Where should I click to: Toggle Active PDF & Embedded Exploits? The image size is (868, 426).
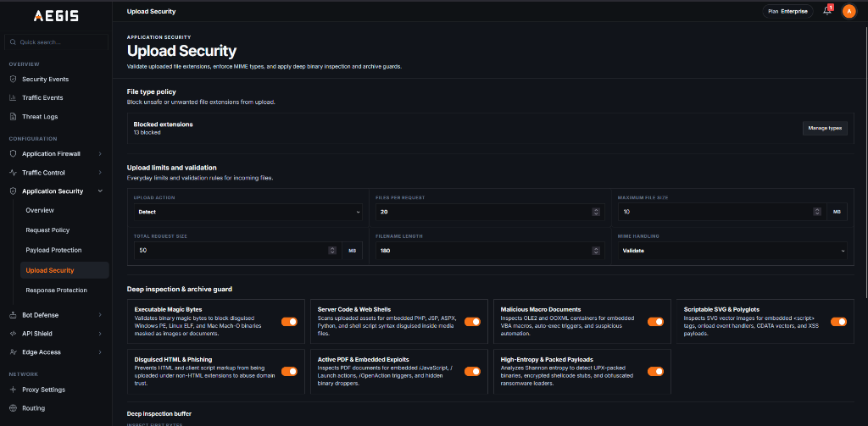(x=472, y=372)
